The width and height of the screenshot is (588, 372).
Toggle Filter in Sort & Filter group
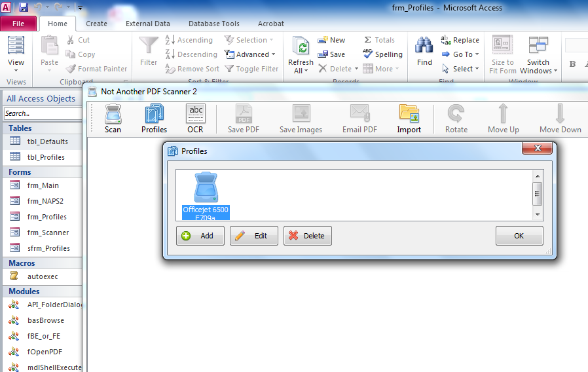(251, 69)
